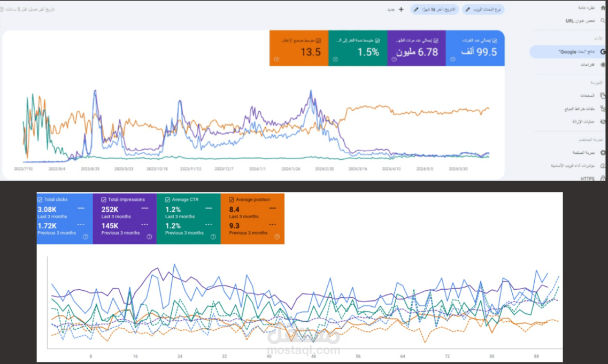The height and width of the screenshot is (364, 608).
Task: Uncheck the Total impressions checkbox
Action: tap(104, 199)
